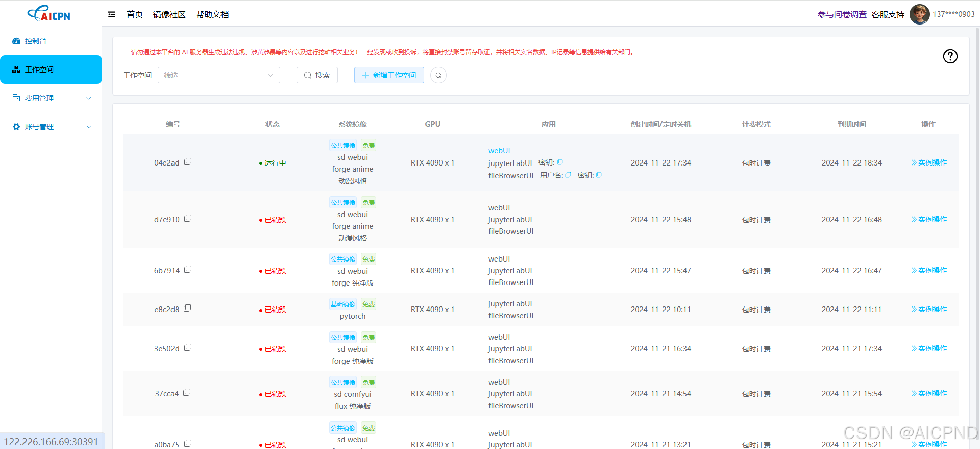
Task: Click the pytorch image name
Action: coord(353,316)
